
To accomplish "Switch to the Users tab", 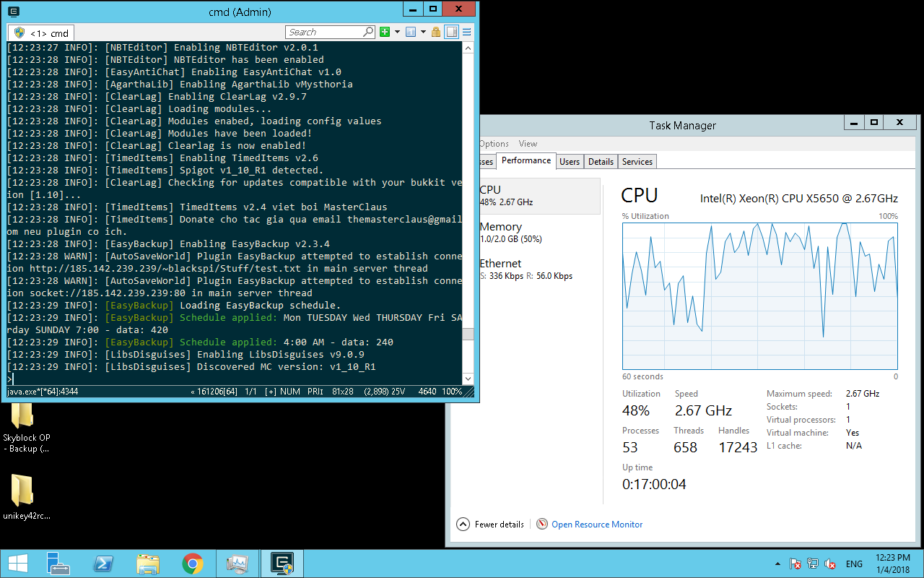I will (x=570, y=162).
